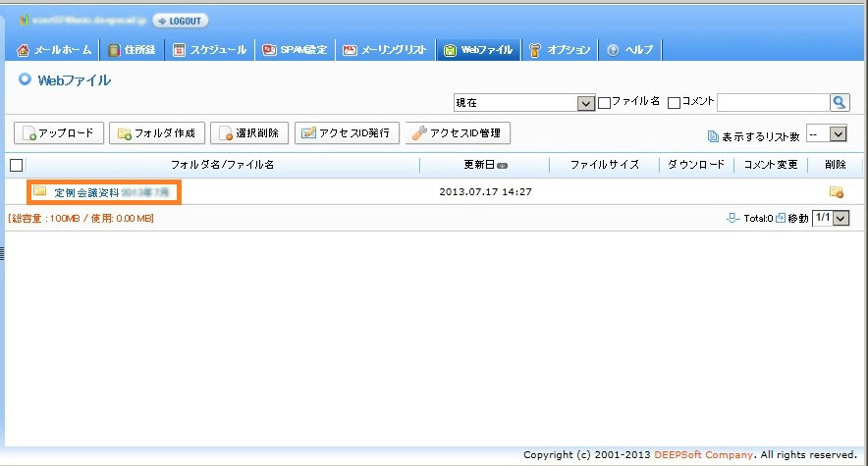Enable the コメント search checkbox
Image resolution: width=868 pixels, height=466 pixels.
point(674,102)
